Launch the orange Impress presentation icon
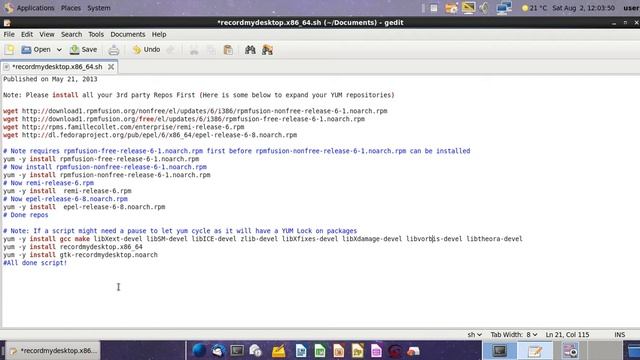 click(338, 350)
